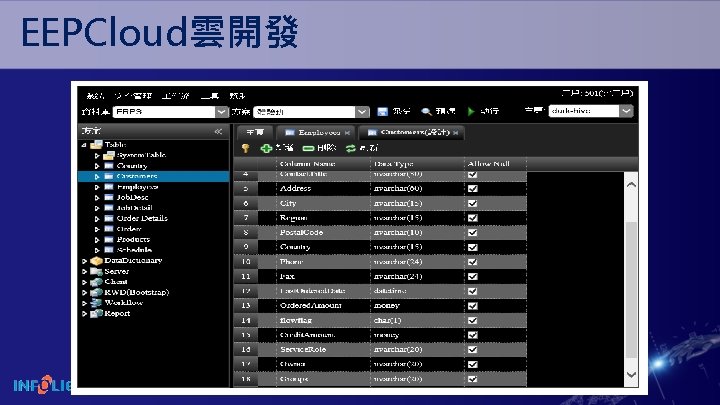Toggle Allow Null for the Region column
This screenshot has width=720, height=405.
pos(472,218)
